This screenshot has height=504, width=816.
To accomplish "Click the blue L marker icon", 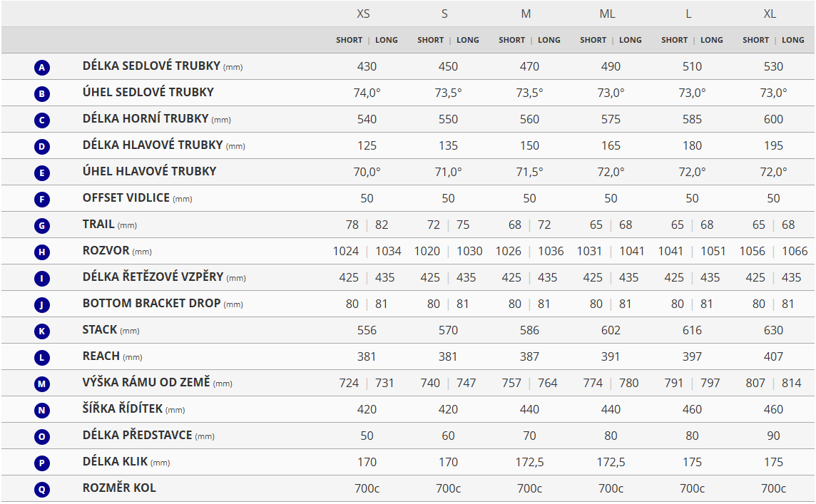I will click(41, 357).
